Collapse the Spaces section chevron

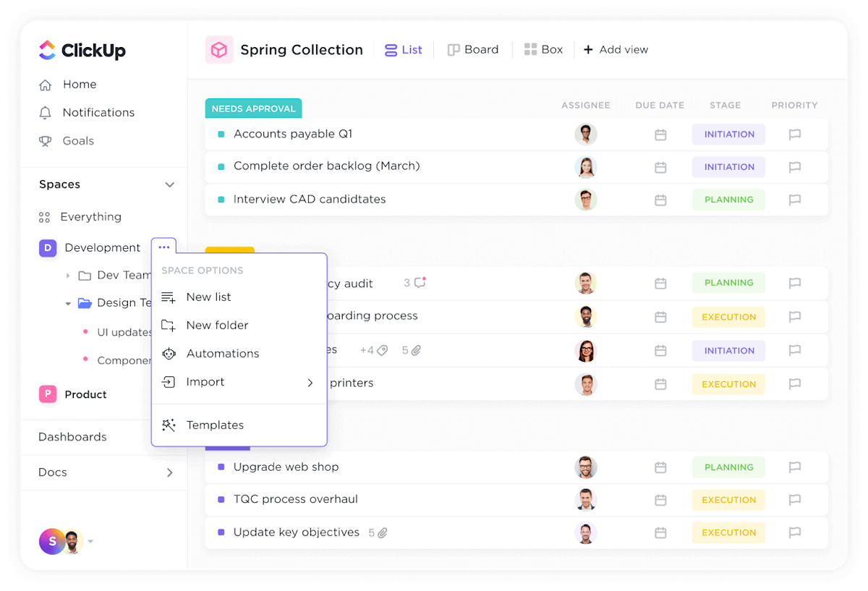coord(170,184)
